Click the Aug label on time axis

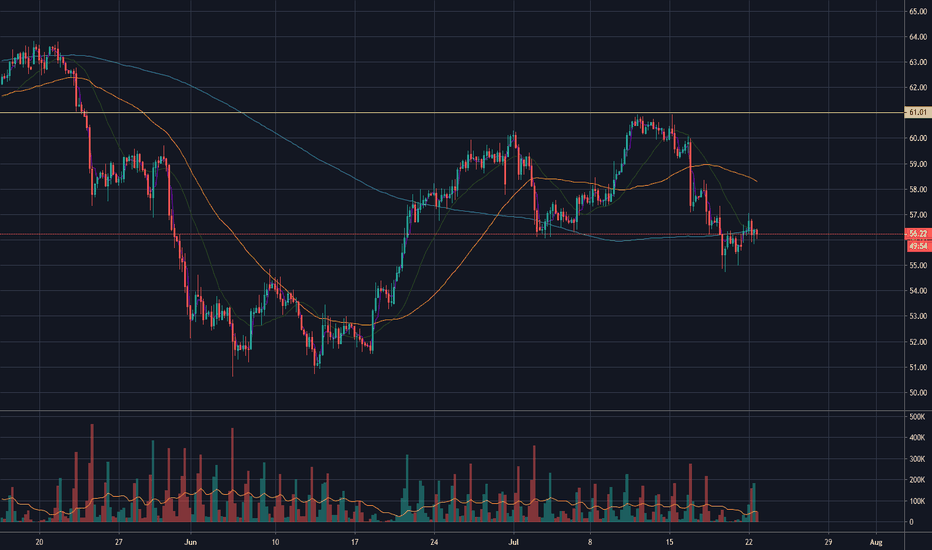[876, 542]
